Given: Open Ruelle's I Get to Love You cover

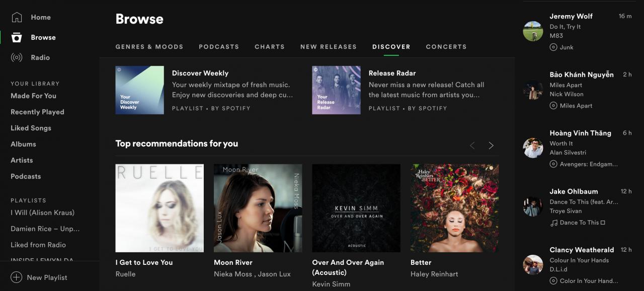Looking at the screenshot, I should [x=159, y=208].
